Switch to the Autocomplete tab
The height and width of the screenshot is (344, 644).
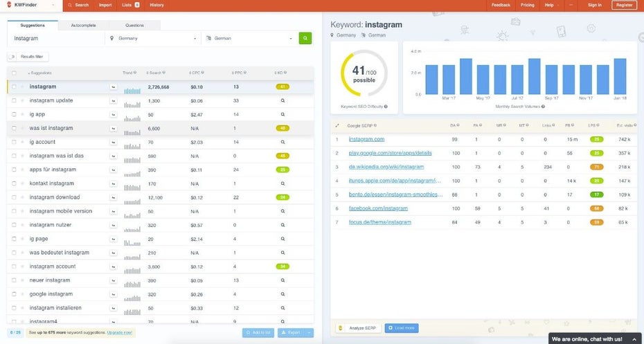click(x=84, y=26)
